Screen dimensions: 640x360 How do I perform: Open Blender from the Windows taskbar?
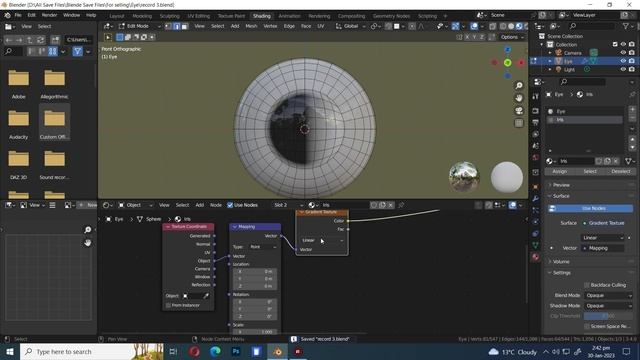click(x=278, y=351)
